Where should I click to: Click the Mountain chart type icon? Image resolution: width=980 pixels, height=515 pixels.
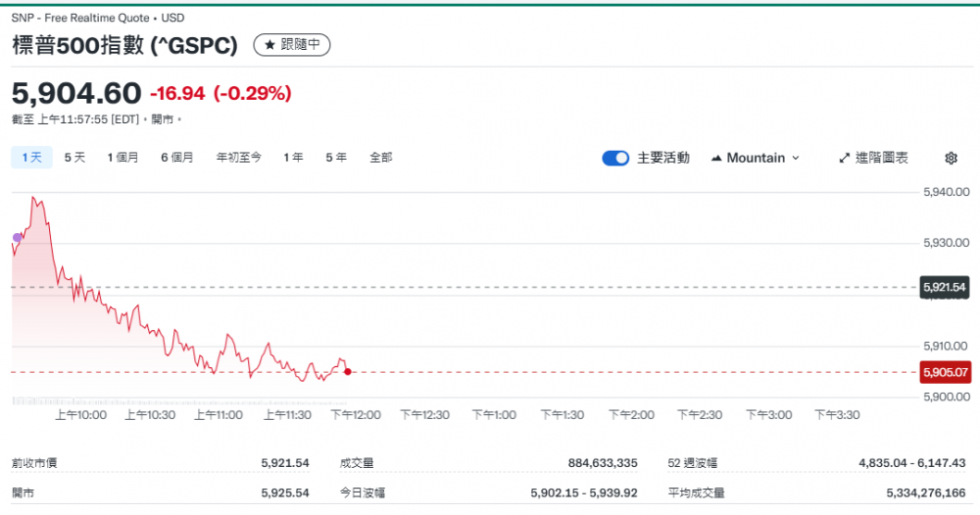tap(716, 158)
